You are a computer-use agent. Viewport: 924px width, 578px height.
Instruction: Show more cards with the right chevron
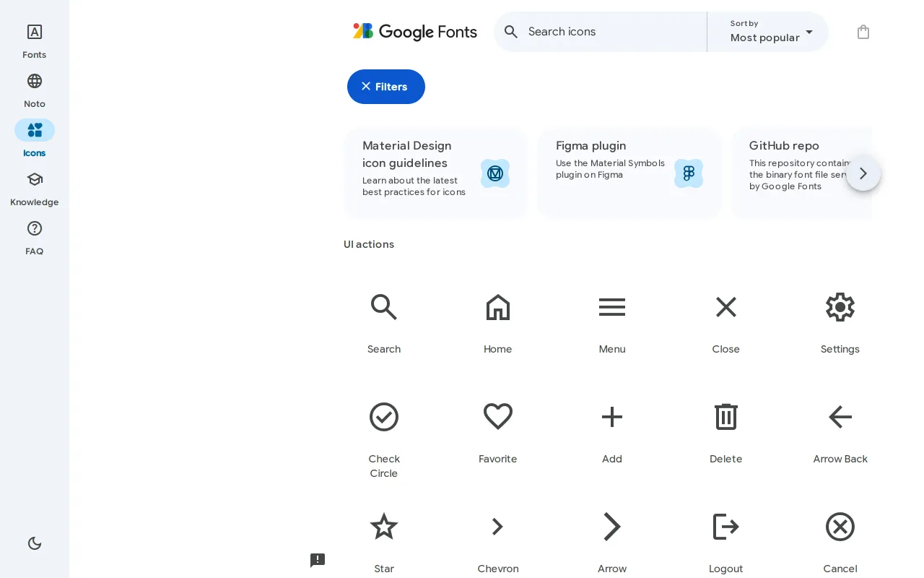pos(863,173)
